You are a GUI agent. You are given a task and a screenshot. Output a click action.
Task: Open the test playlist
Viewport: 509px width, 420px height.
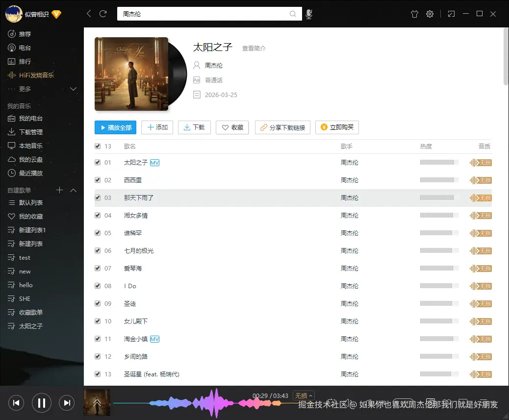25,257
